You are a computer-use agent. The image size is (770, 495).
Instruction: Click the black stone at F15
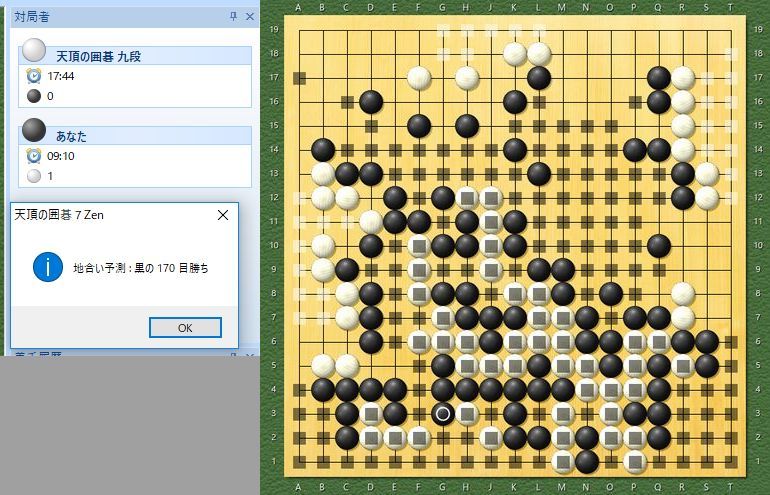[x=419, y=126]
